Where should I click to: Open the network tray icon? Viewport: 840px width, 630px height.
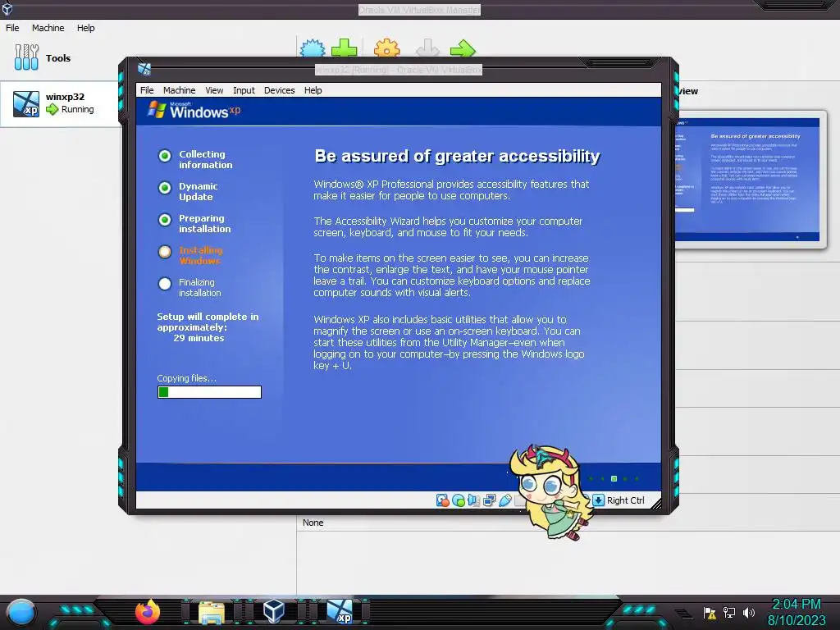729,612
